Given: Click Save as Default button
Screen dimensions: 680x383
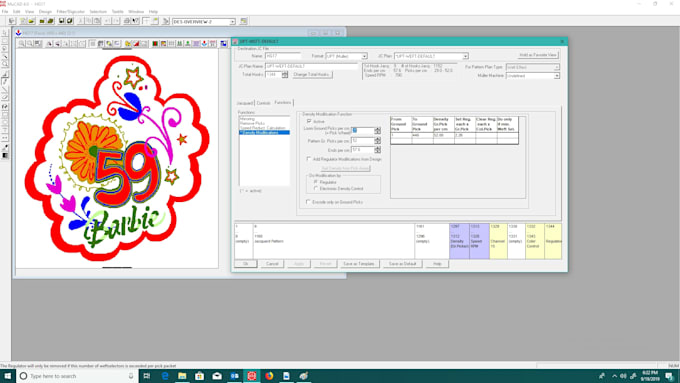Looking at the screenshot, I should click(402, 264).
